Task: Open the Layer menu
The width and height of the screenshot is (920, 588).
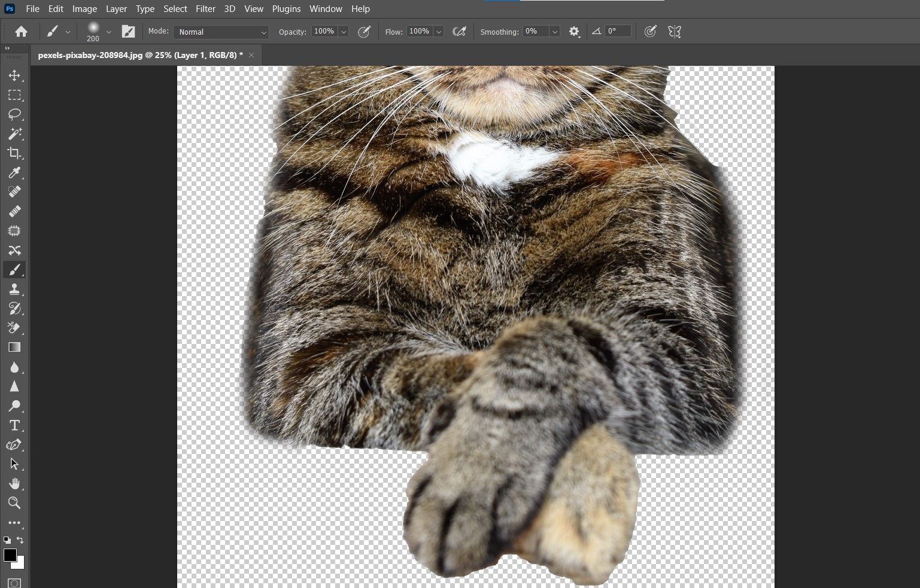Action: coord(116,9)
